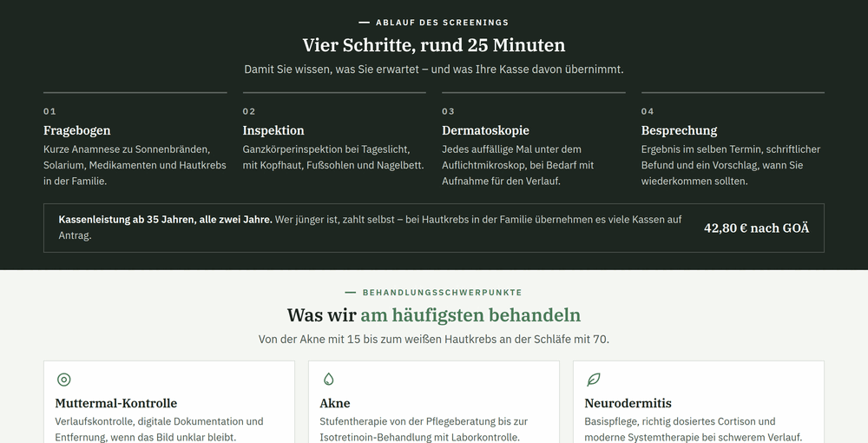The height and width of the screenshot is (443, 868).
Task: Click the heading Vier Schritte, rund 25 Minuten
Action: (x=434, y=45)
